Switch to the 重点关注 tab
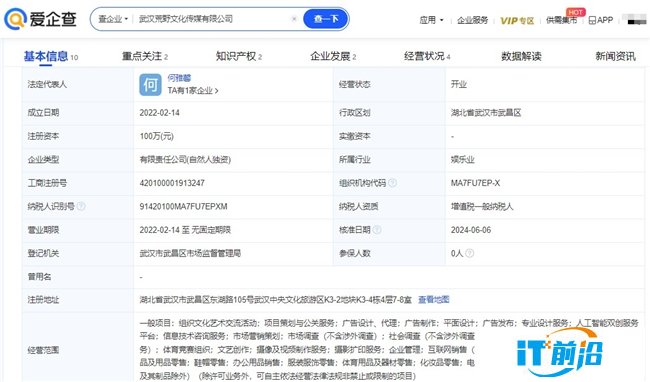 pos(145,56)
